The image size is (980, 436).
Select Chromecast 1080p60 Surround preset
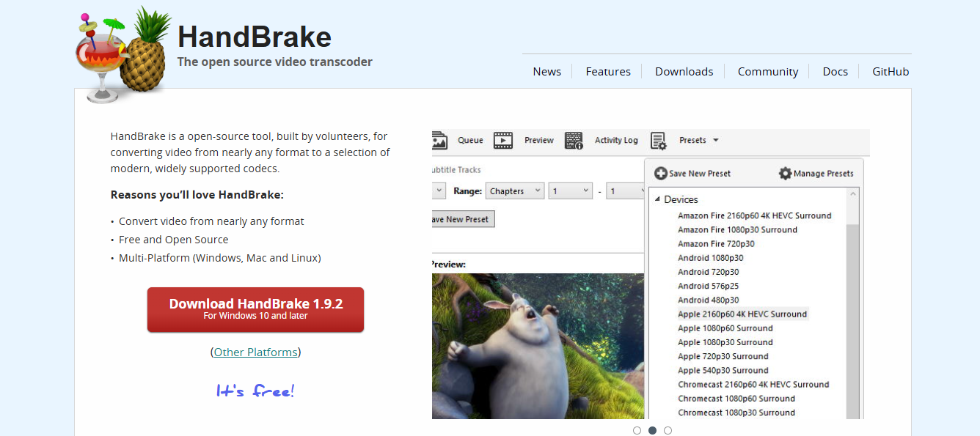pyautogui.click(x=736, y=399)
